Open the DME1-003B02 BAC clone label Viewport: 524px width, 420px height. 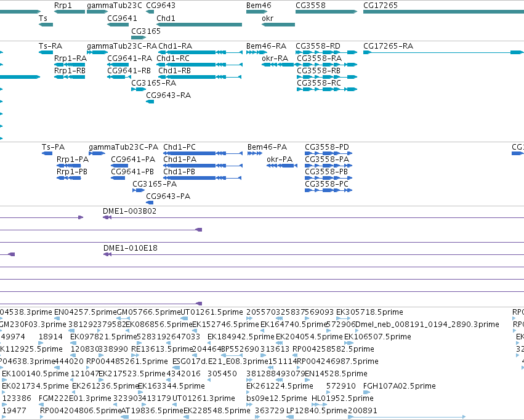pos(130,211)
